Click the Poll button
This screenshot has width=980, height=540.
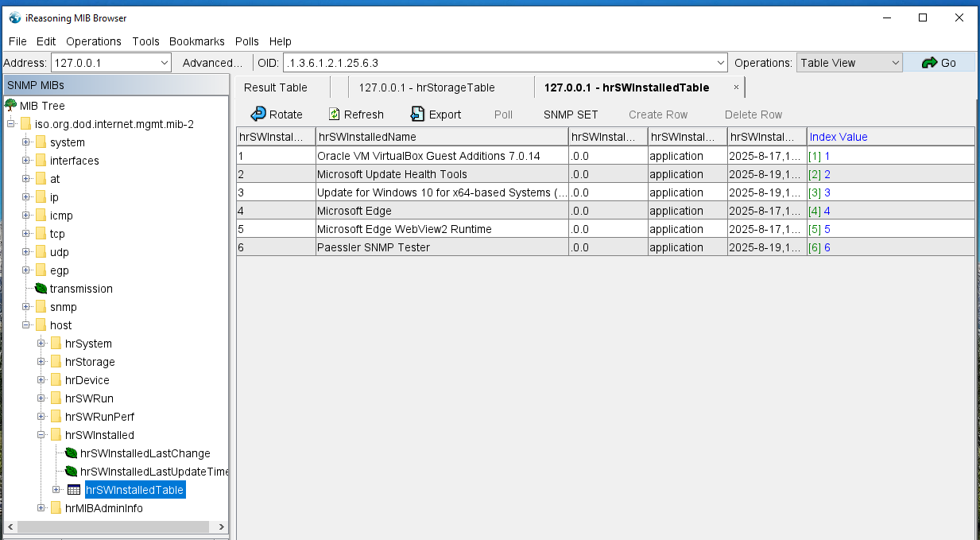[503, 115]
